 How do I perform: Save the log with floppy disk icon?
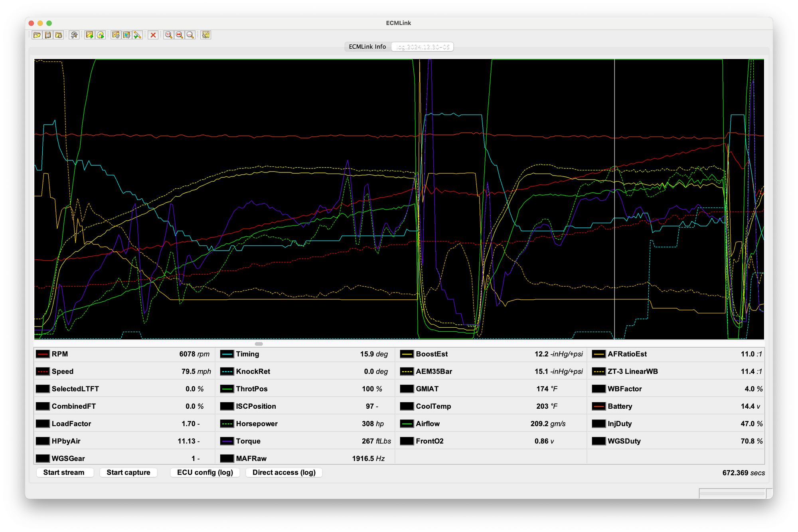click(48, 35)
